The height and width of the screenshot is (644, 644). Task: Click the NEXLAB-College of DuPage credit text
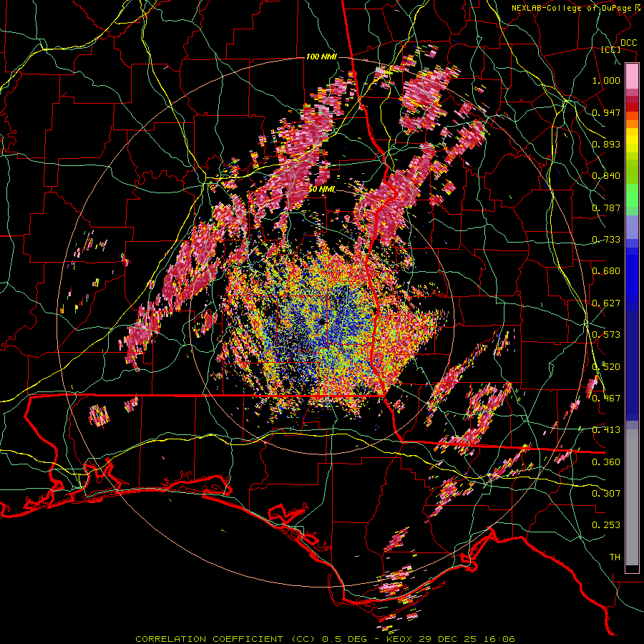point(577,8)
